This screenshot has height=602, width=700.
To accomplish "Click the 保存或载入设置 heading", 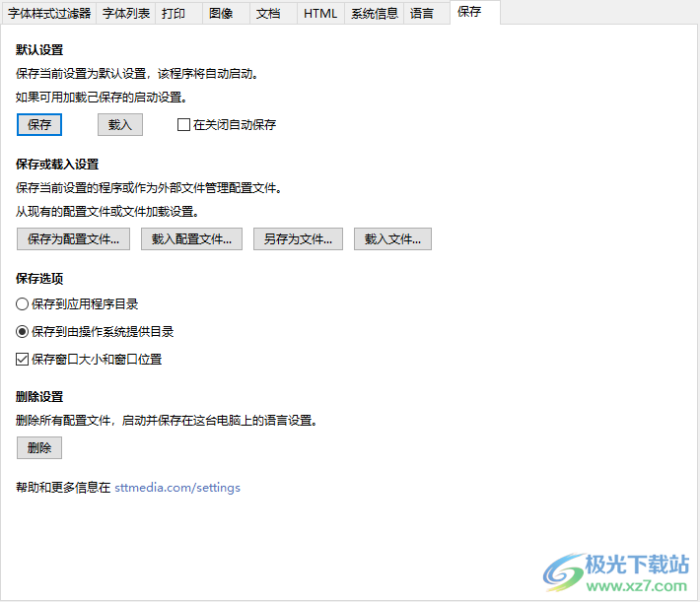I will pyautogui.click(x=57, y=165).
